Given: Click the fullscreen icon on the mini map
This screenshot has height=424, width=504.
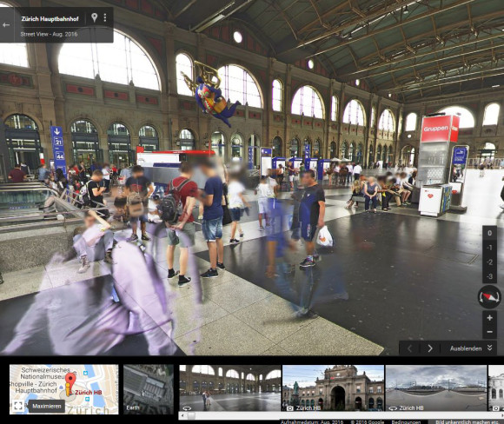Looking at the screenshot, I should [18, 406].
